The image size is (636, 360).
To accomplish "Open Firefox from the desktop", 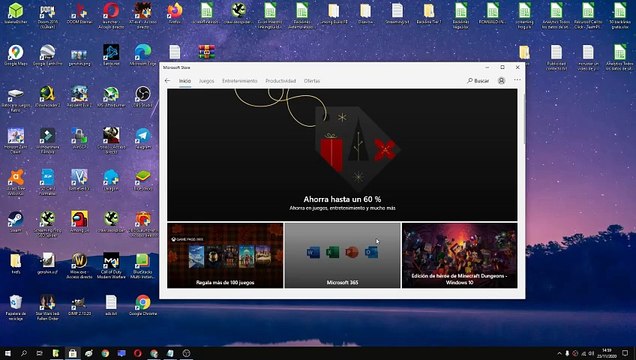I will click(x=174, y=14).
